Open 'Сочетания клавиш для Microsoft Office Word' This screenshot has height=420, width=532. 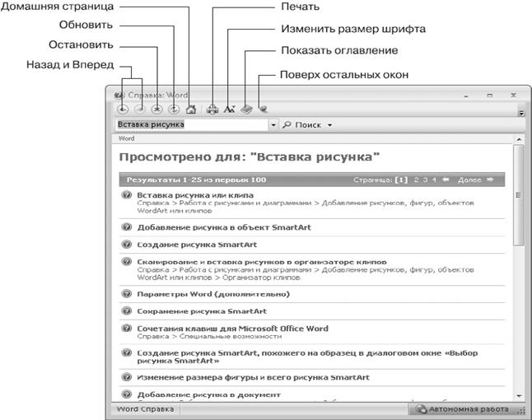pyautogui.click(x=232, y=329)
